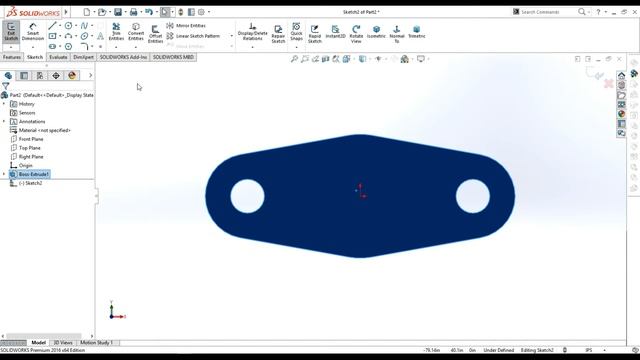The height and width of the screenshot is (360, 640).
Task: Open the DimXpert tab
Action: [83, 57]
